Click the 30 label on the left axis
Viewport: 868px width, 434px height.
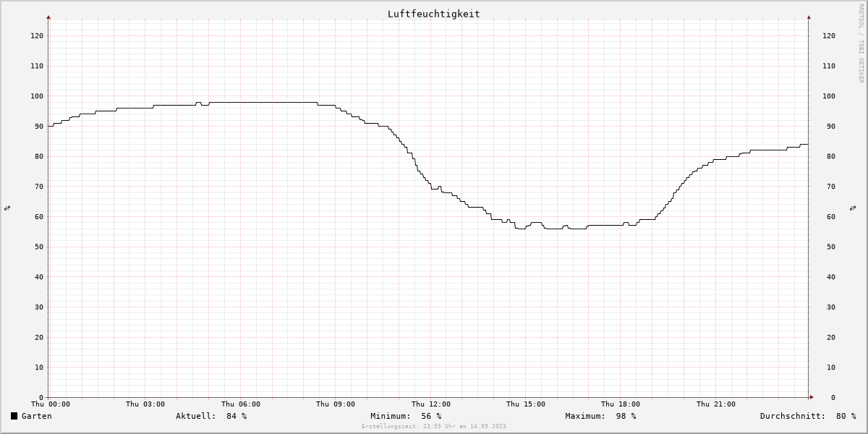point(39,307)
